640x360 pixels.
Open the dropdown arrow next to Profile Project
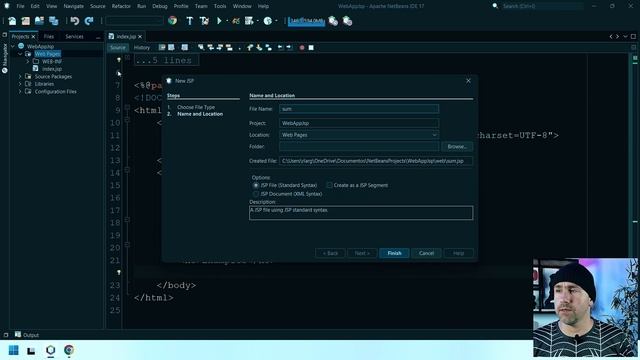coord(276,21)
